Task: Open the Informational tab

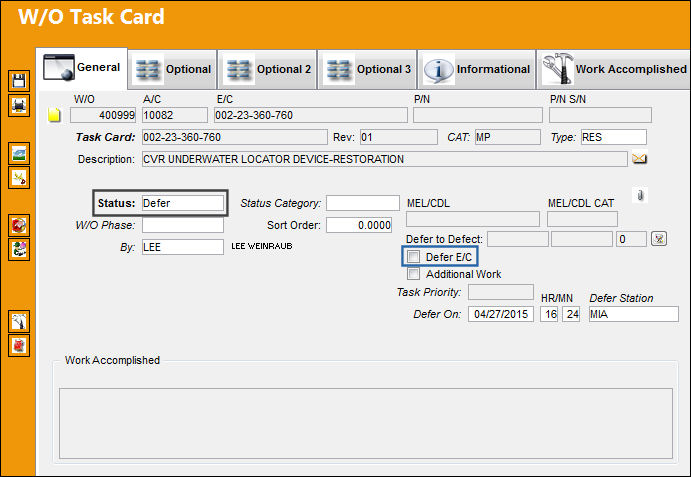Action: coord(476,70)
